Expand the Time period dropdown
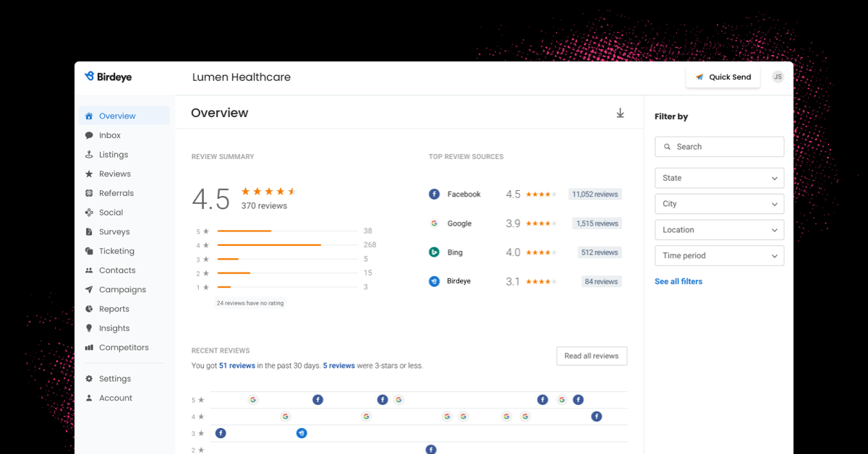The width and height of the screenshot is (868, 454). pyautogui.click(x=719, y=255)
